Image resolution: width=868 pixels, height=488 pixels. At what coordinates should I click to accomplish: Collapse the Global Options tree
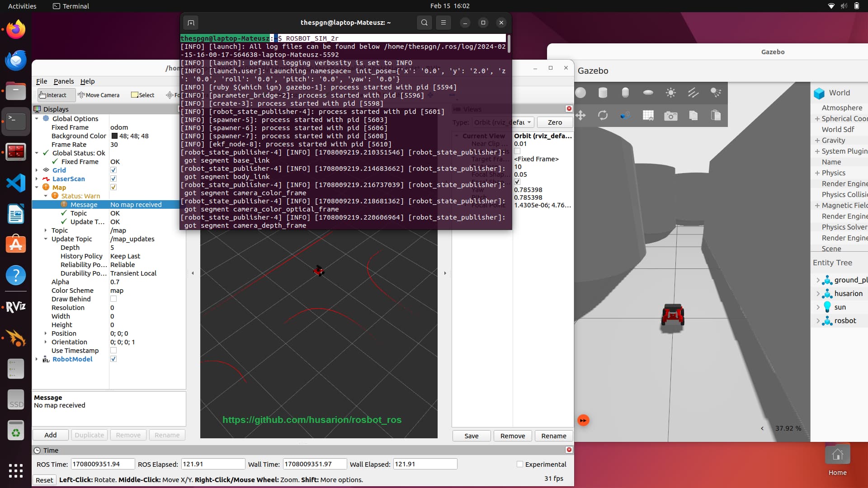tap(38, 118)
